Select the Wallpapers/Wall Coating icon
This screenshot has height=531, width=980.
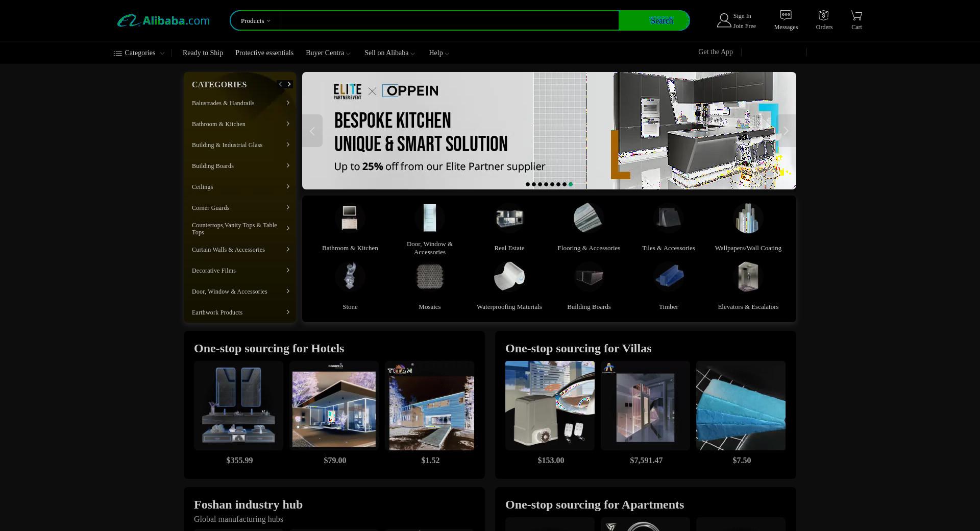(x=748, y=219)
